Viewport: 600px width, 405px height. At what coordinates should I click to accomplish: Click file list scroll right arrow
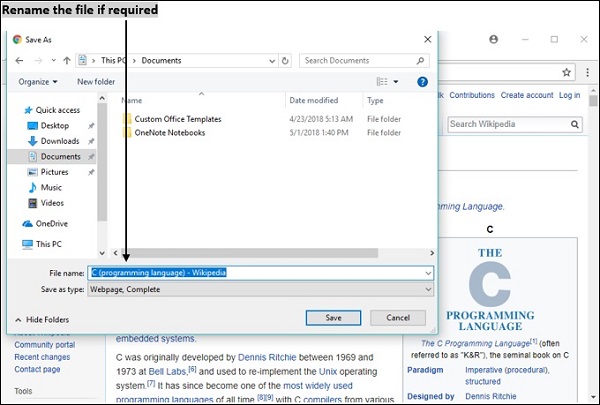[x=432, y=253]
